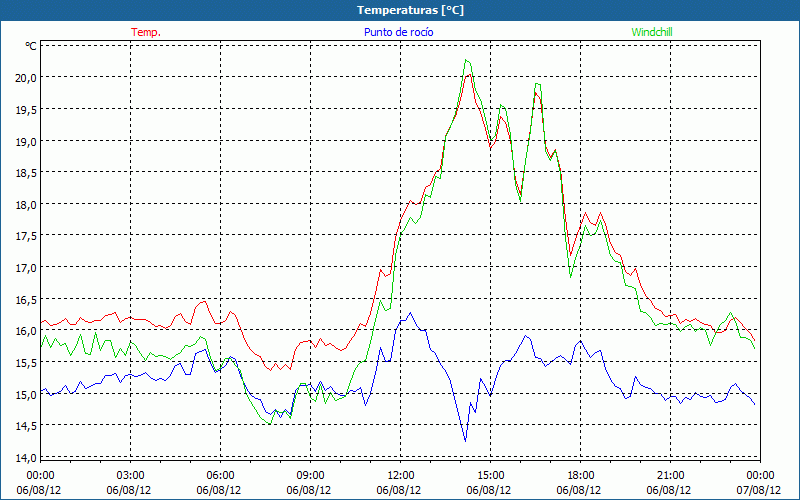Click the "°C" unit label on y-axis
The height and width of the screenshot is (500, 800).
[x=31, y=46]
